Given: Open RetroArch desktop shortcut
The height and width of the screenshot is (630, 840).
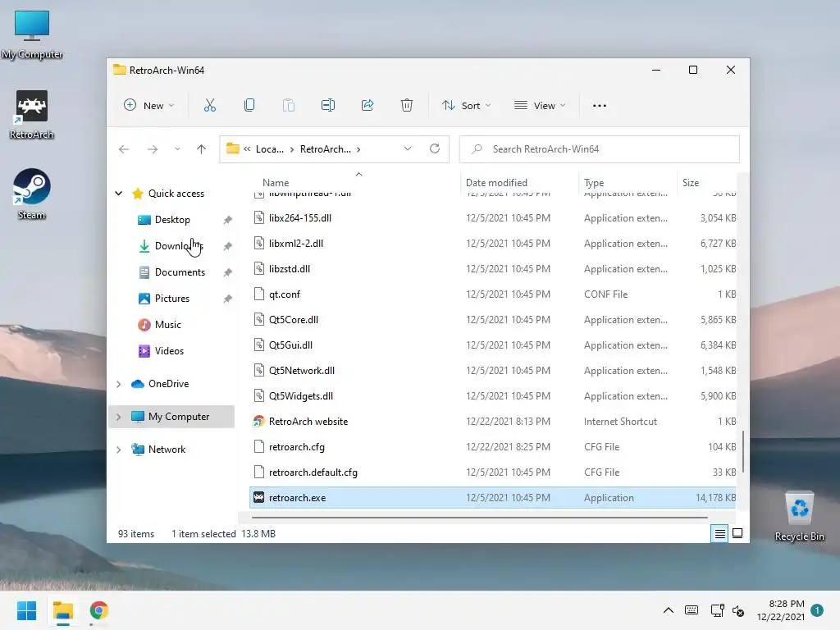Looking at the screenshot, I should pos(32,115).
